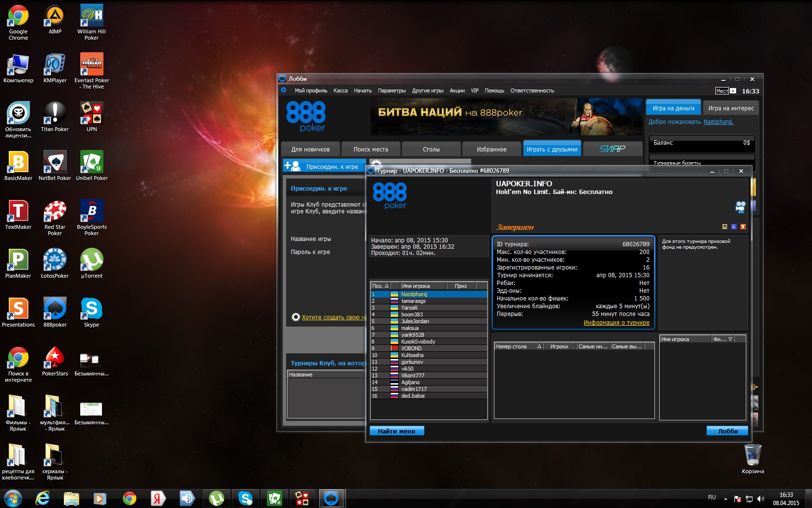Click the blue 6-max icon
The height and width of the screenshot is (508, 812).
click(x=734, y=226)
